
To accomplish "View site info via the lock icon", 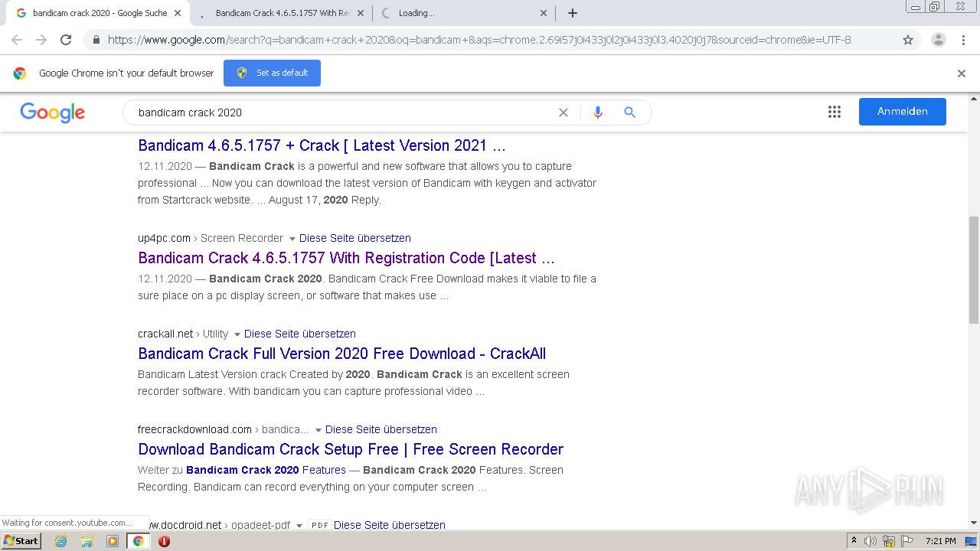I will 96,40.
